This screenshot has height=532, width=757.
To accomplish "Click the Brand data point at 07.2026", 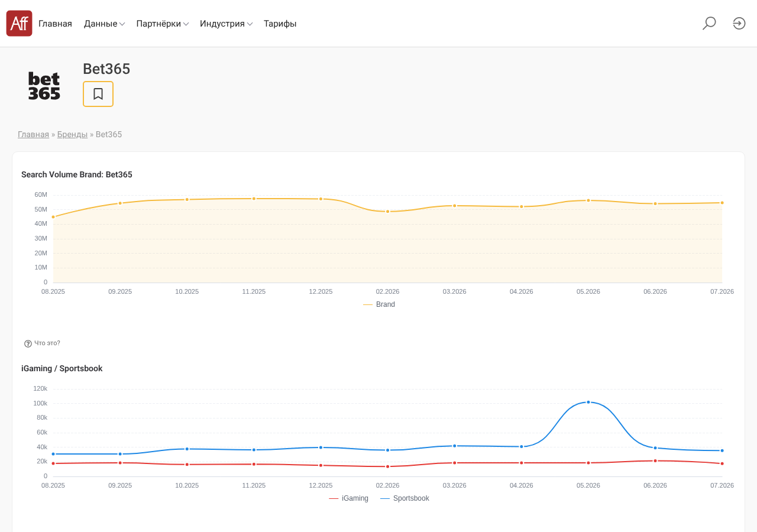I will pos(722,203).
